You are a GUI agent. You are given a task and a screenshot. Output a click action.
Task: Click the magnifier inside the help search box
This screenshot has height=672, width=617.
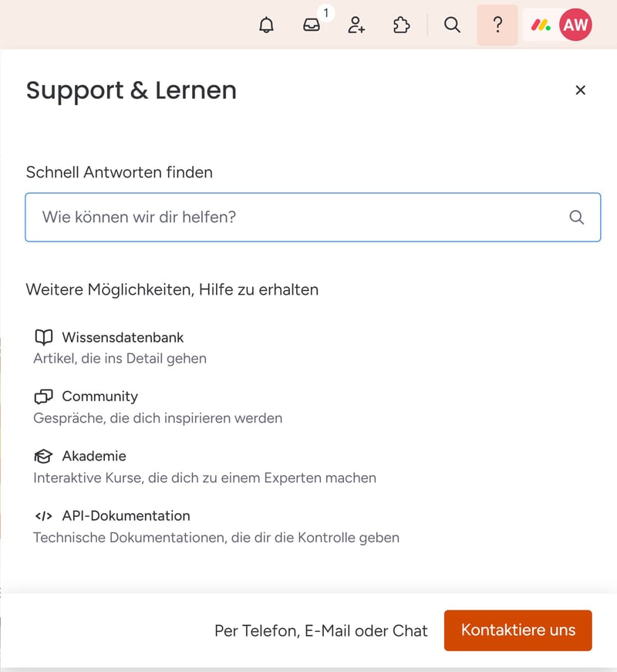pos(576,217)
